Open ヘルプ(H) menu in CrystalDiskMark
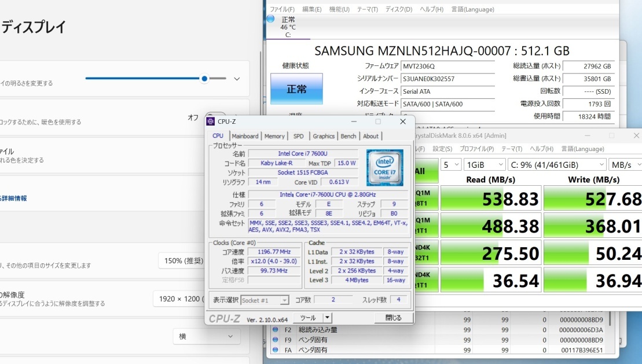The height and width of the screenshot is (364, 642). (x=541, y=149)
